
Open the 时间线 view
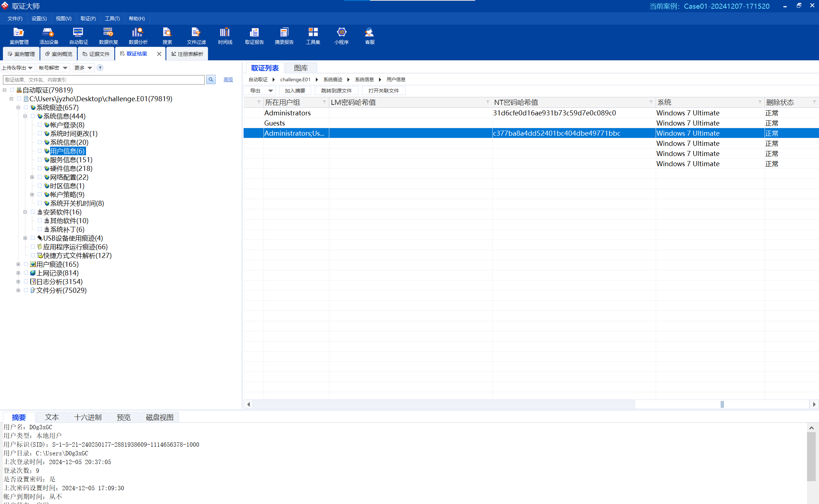pyautogui.click(x=225, y=36)
